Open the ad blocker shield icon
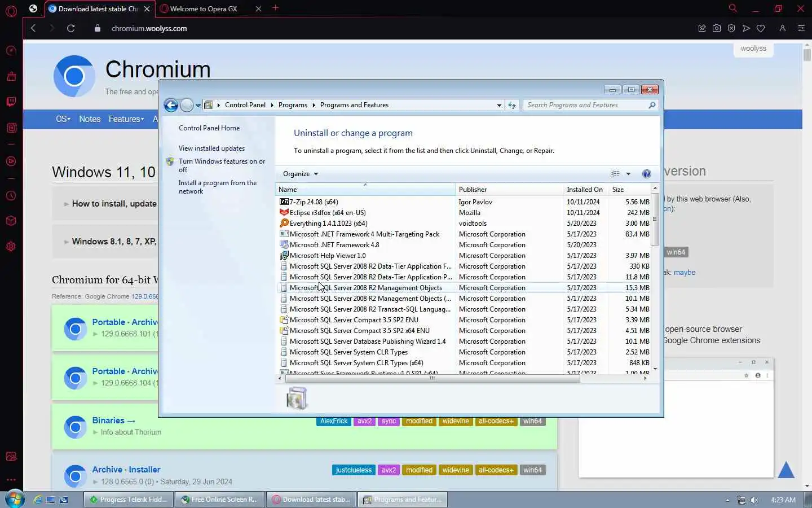Viewport: 812px width, 508px height. tap(731, 28)
